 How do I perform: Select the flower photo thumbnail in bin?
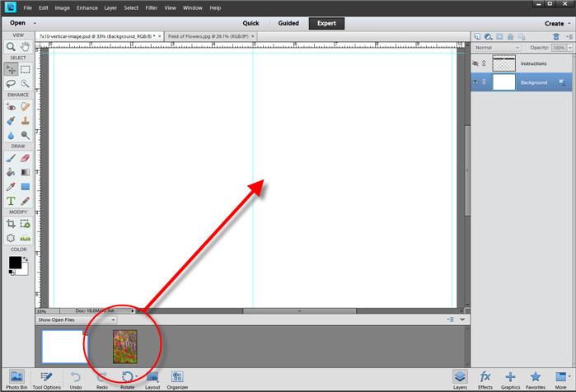pyautogui.click(x=125, y=347)
